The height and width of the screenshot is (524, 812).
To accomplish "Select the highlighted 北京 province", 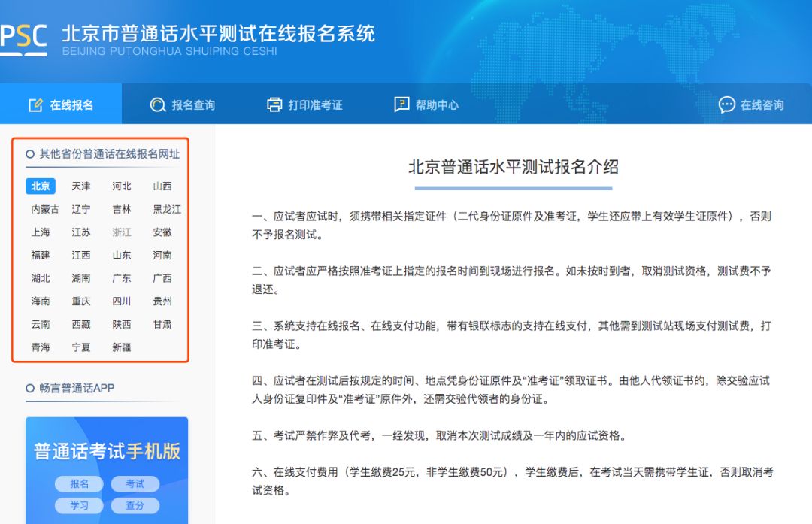I will tap(41, 186).
